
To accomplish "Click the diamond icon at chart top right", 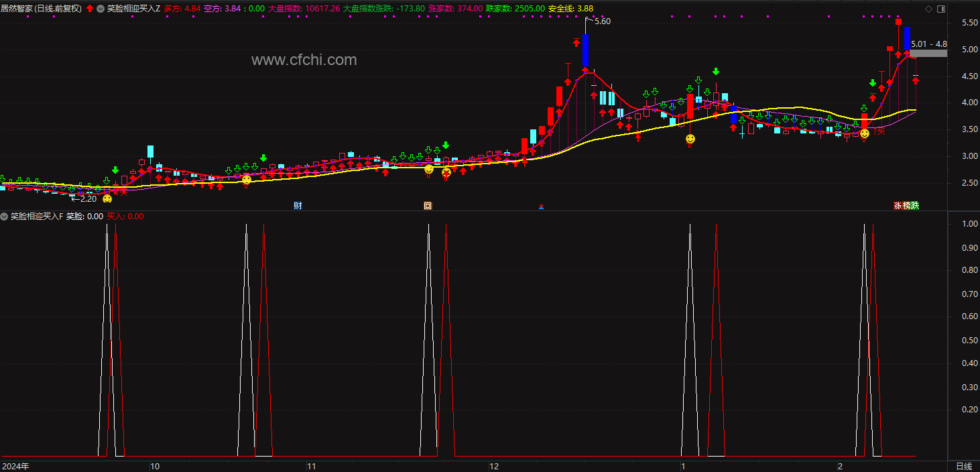I will tap(928, 9).
